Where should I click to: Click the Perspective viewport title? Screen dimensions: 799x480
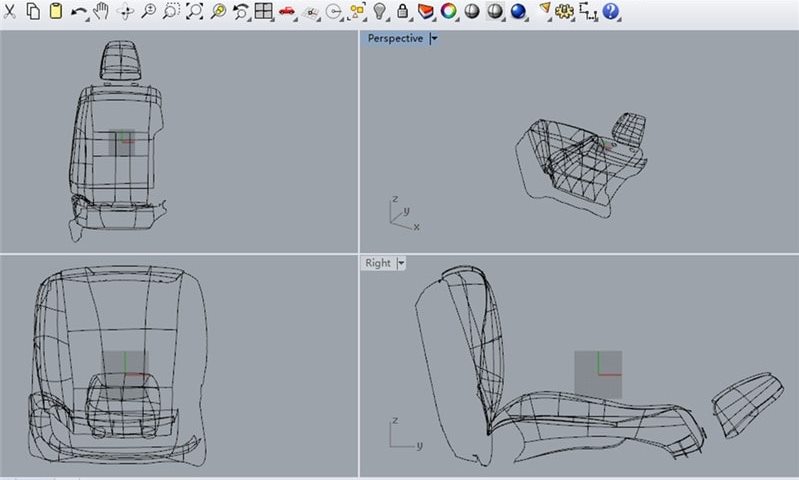[x=395, y=38]
